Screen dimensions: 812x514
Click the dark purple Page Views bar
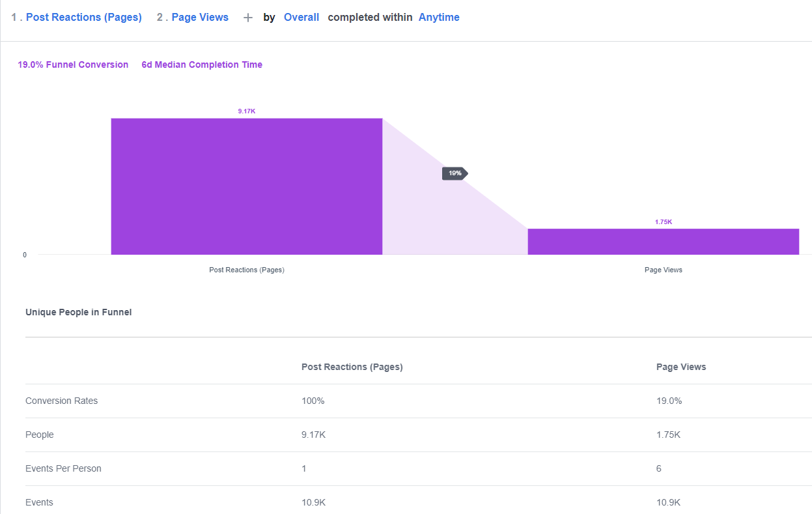[663, 242]
